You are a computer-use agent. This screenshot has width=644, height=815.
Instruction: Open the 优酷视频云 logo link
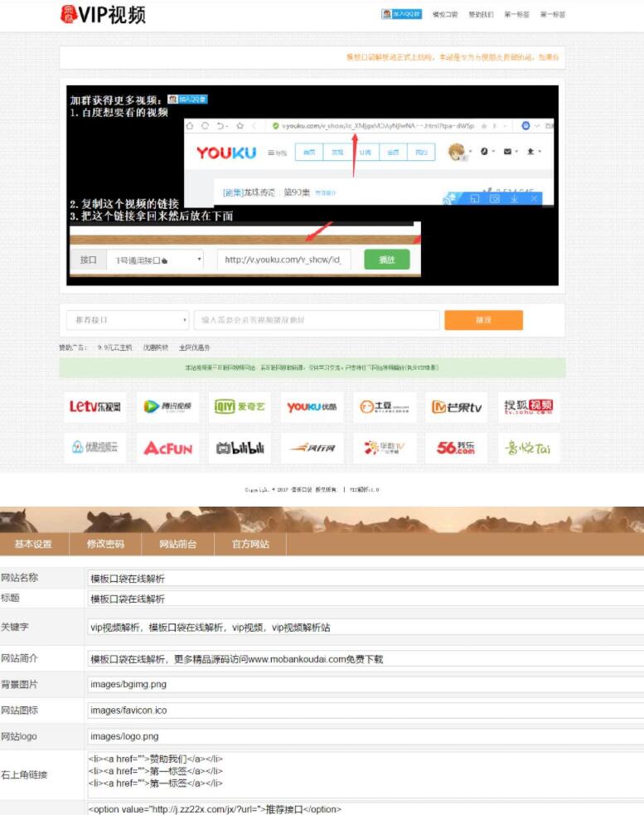pyautogui.click(x=94, y=448)
